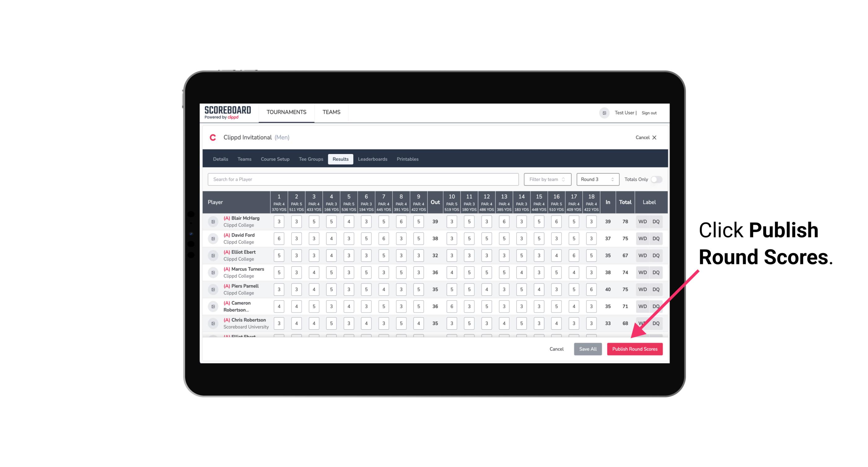
Task: Click the Save All button
Action: pyautogui.click(x=588, y=349)
